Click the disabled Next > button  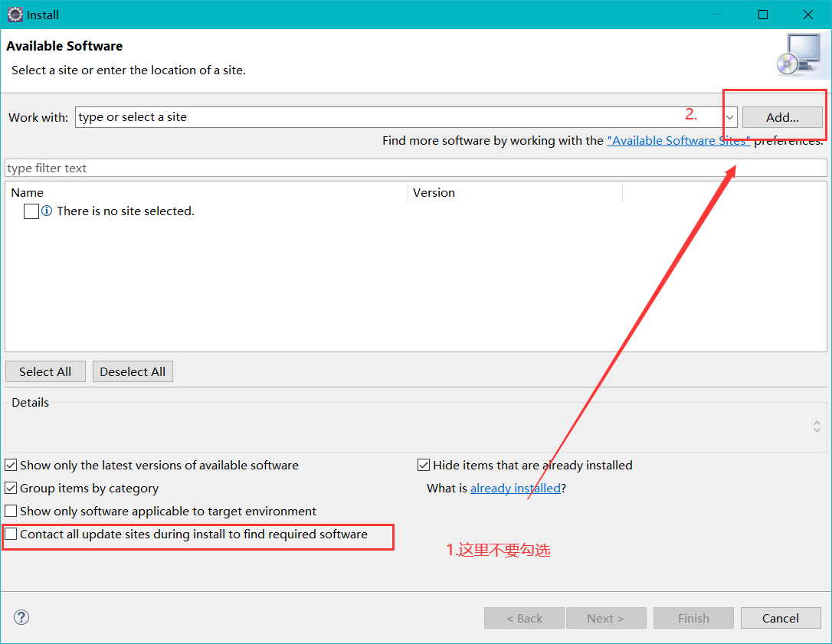[x=606, y=618]
